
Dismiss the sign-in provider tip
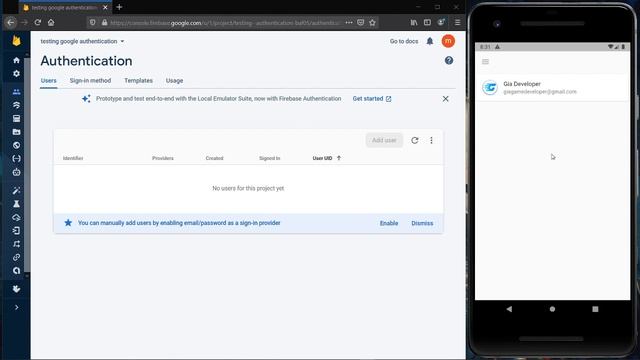pyautogui.click(x=422, y=223)
